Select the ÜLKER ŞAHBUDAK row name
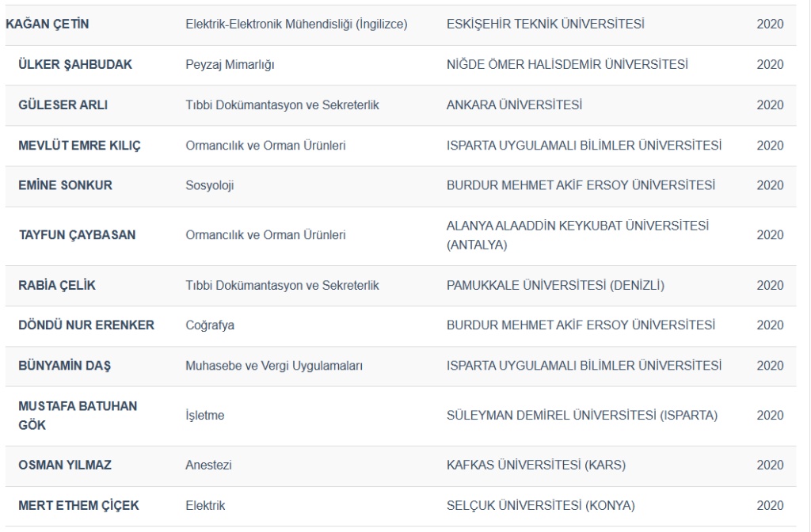811x532 pixels. (x=75, y=65)
